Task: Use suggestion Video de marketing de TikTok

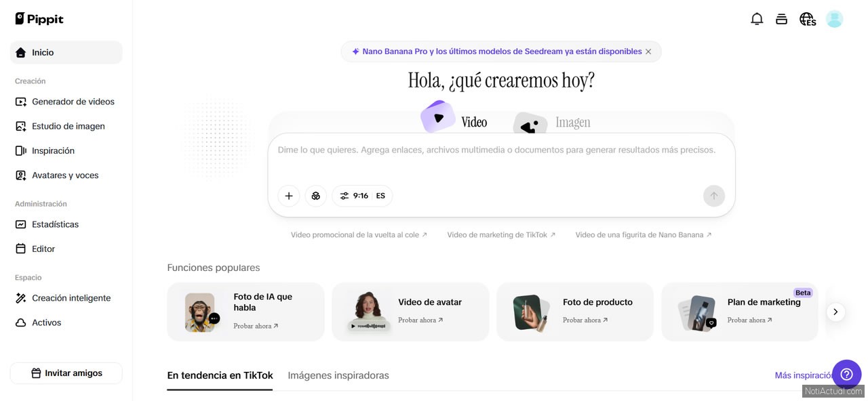Action: click(501, 235)
